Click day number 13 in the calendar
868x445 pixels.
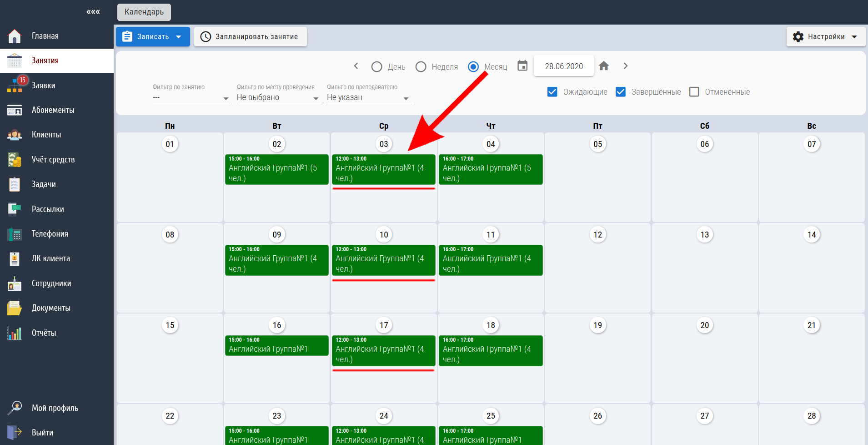[x=705, y=235]
